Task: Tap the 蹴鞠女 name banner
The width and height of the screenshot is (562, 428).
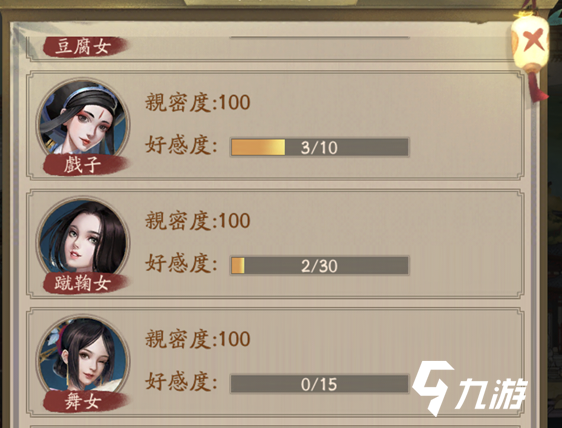Action: [x=85, y=283]
